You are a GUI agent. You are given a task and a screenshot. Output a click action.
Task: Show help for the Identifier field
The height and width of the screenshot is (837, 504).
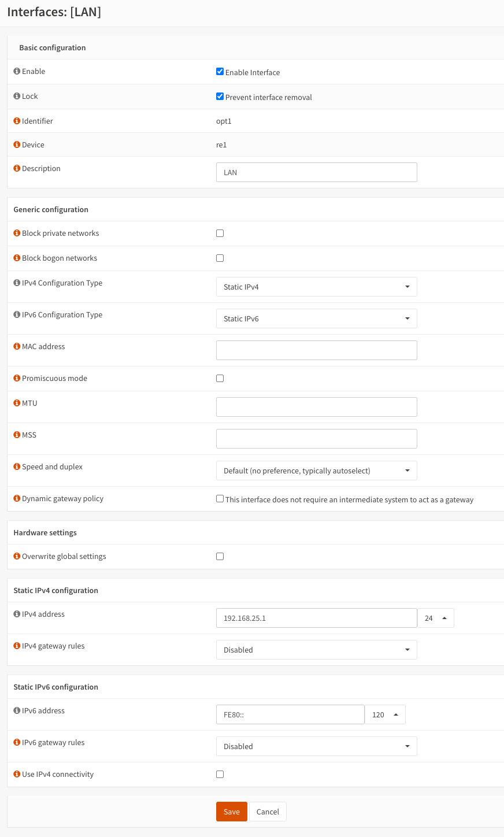(x=17, y=121)
